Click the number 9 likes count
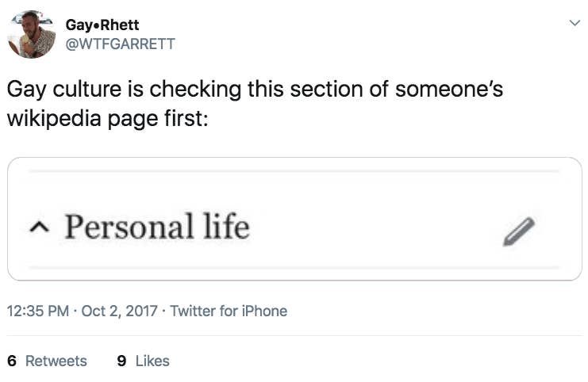The height and width of the screenshot is (382, 588). 121,361
